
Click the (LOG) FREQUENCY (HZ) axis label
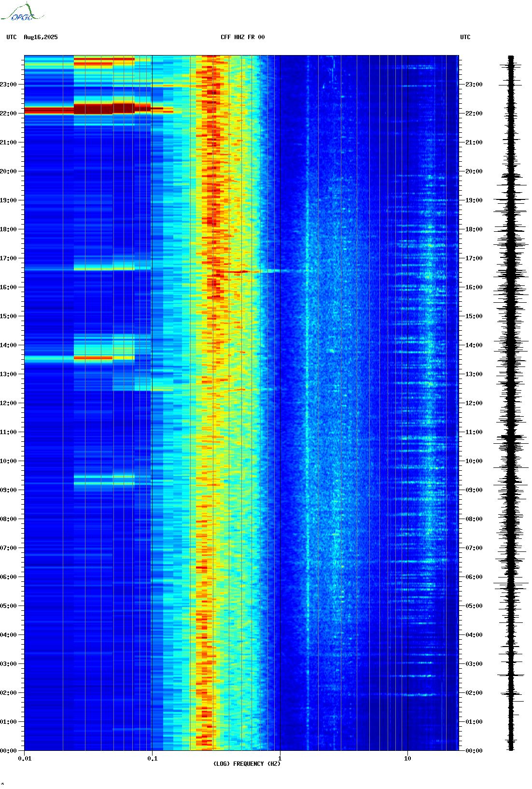click(x=247, y=764)
